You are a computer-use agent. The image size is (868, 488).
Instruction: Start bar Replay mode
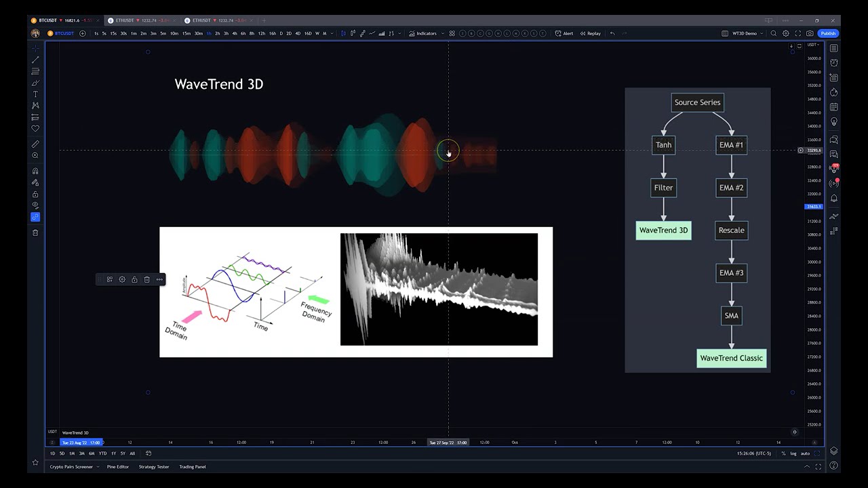point(591,33)
